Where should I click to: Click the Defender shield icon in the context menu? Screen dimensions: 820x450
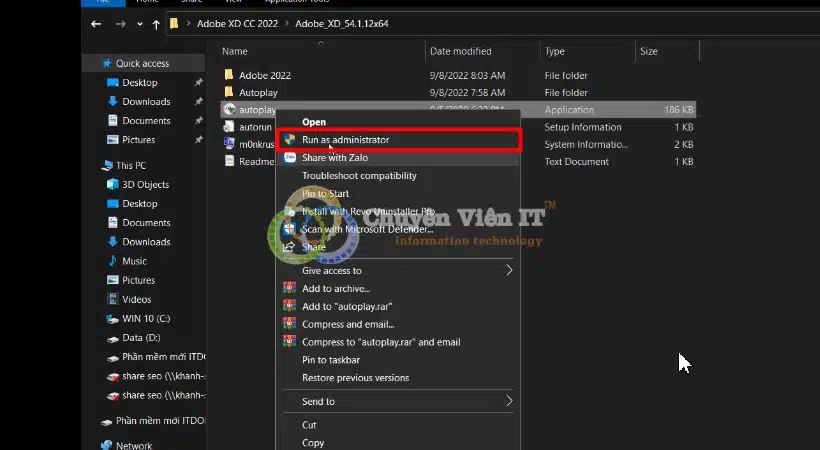click(290, 229)
